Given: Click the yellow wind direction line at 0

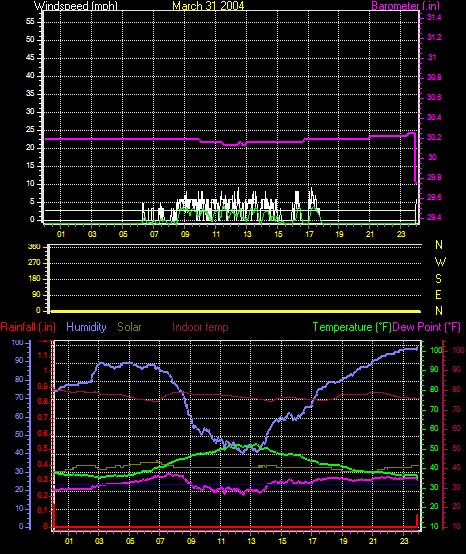Looking at the screenshot, I should click(x=236, y=311).
